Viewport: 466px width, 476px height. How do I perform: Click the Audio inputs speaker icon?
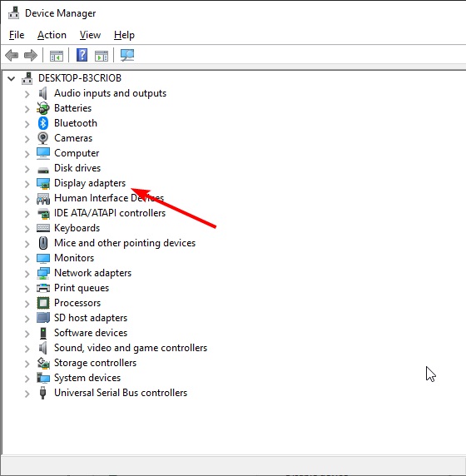tap(43, 93)
